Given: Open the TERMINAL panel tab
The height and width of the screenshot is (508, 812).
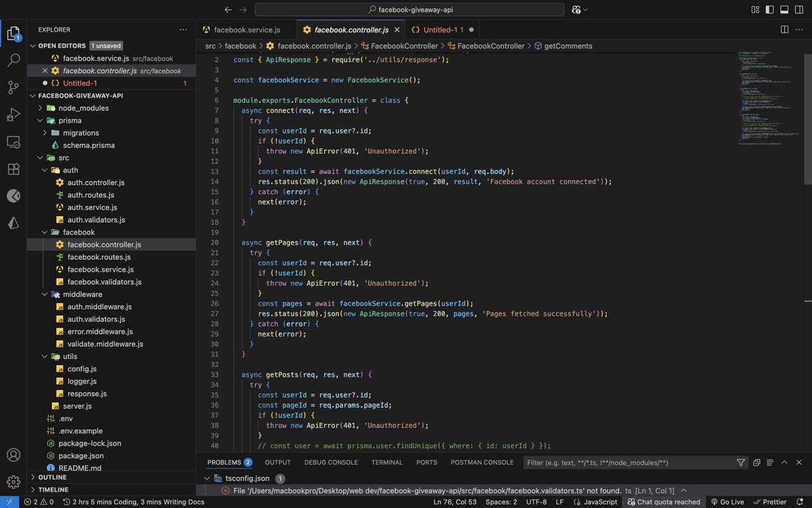Looking at the screenshot, I should pyautogui.click(x=387, y=463).
